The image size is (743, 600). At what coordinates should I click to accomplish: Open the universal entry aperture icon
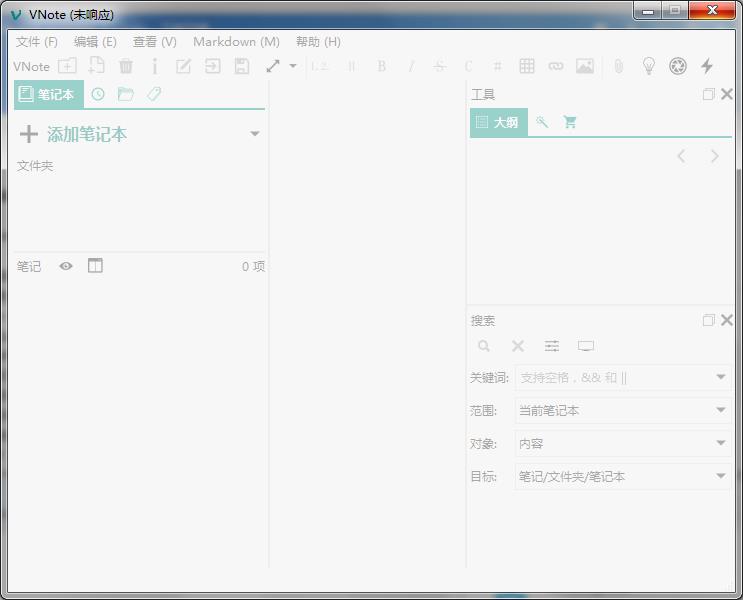coord(678,66)
